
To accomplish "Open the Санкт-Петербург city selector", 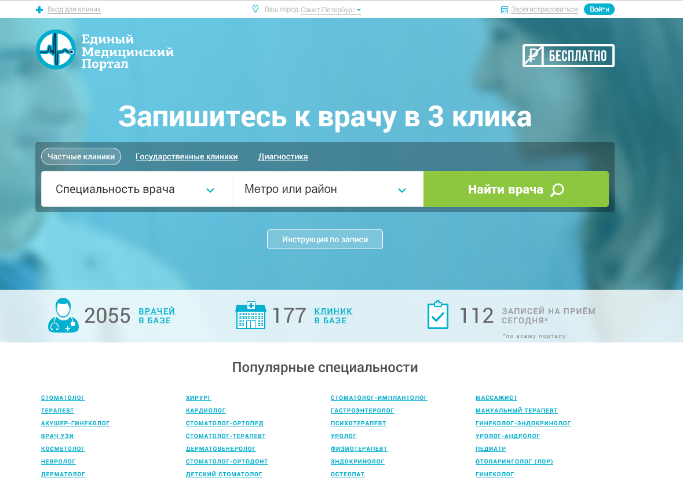I will (x=331, y=9).
